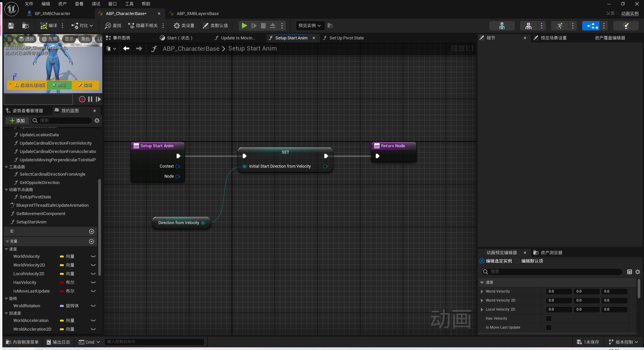644x350 pixels.
Task: Collapse the Tool Functions (工具函数) category
Action: point(6,167)
